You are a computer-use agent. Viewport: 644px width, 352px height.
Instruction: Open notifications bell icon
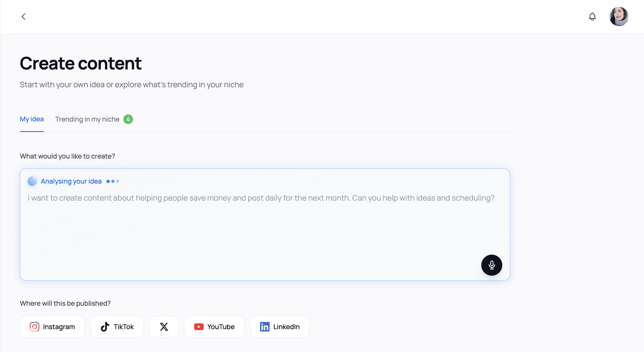[592, 16]
